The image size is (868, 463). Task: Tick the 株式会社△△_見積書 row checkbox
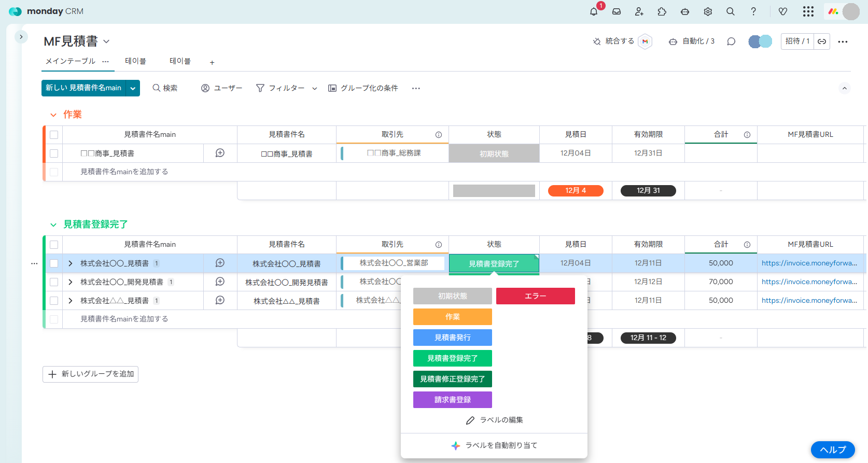click(x=54, y=301)
